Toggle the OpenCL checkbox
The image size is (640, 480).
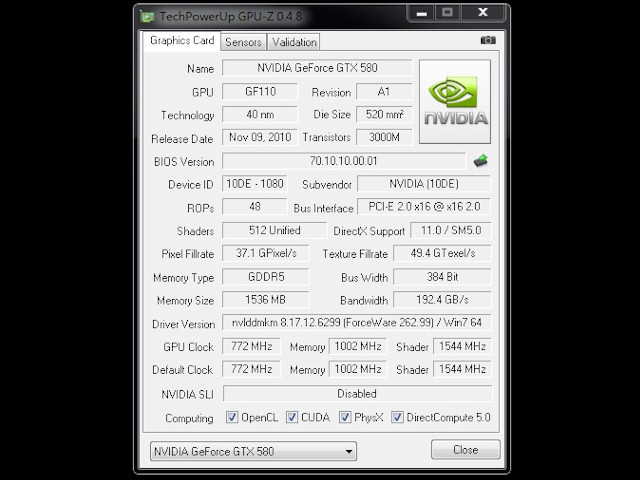pyautogui.click(x=232, y=417)
